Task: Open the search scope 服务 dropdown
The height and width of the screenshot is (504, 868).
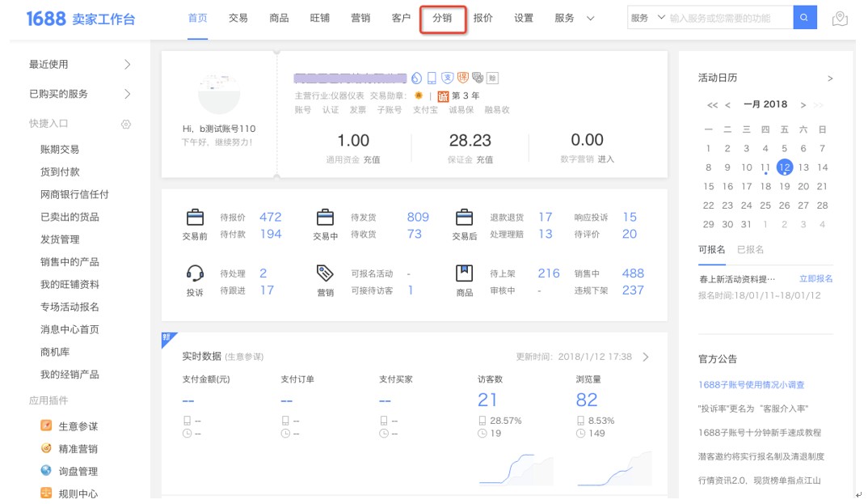Action: pos(647,18)
